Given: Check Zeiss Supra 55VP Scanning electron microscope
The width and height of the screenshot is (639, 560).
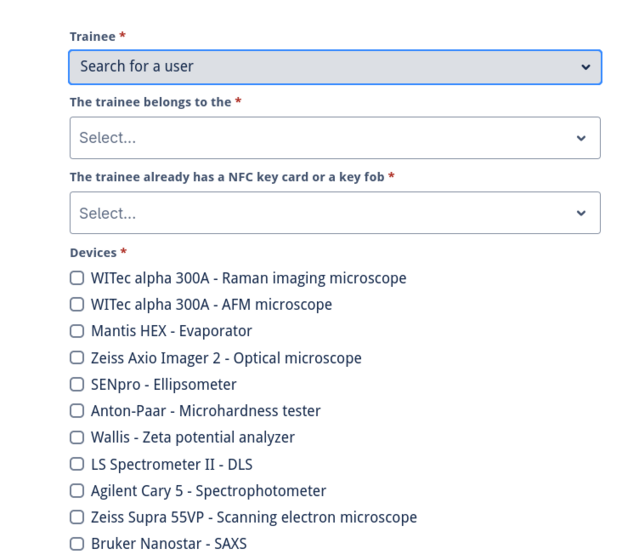Looking at the screenshot, I should pyautogui.click(x=77, y=517).
